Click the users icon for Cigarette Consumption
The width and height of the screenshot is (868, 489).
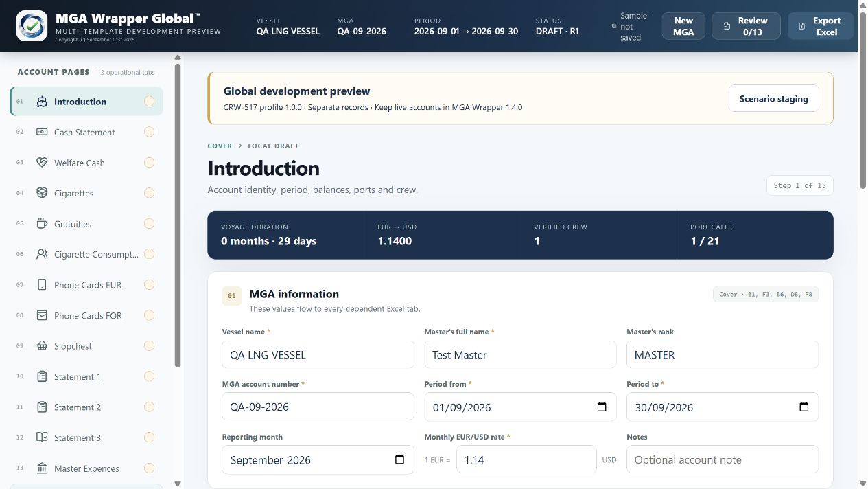click(x=42, y=254)
